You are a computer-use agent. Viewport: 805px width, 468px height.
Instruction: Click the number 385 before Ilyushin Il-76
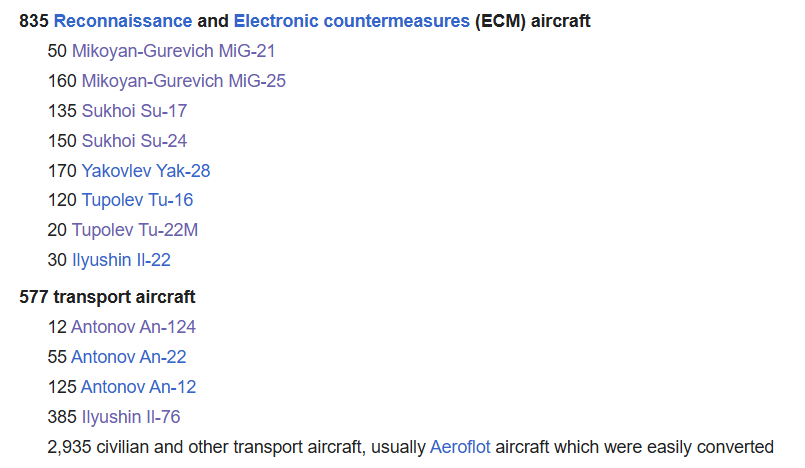pos(62,417)
